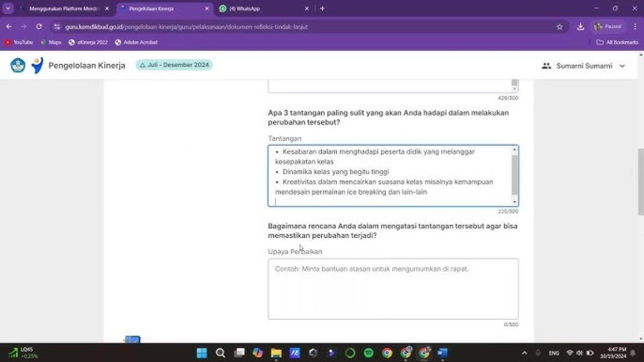
Task: Open the Chrome downloads icon
Action: click(581, 26)
